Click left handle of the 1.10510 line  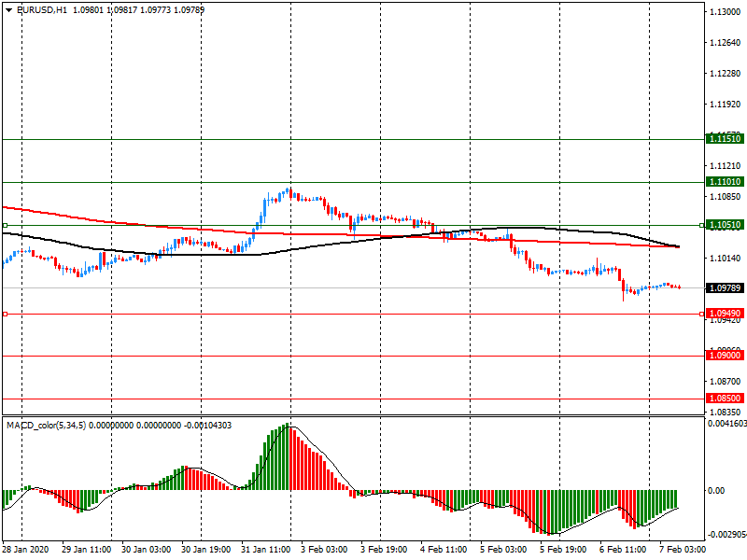tap(5, 225)
